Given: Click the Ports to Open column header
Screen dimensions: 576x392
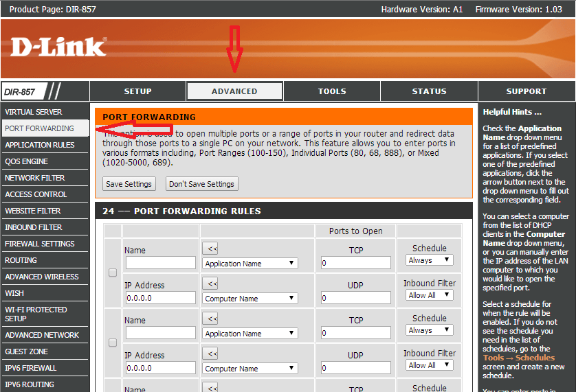Looking at the screenshot, I should (x=355, y=231).
